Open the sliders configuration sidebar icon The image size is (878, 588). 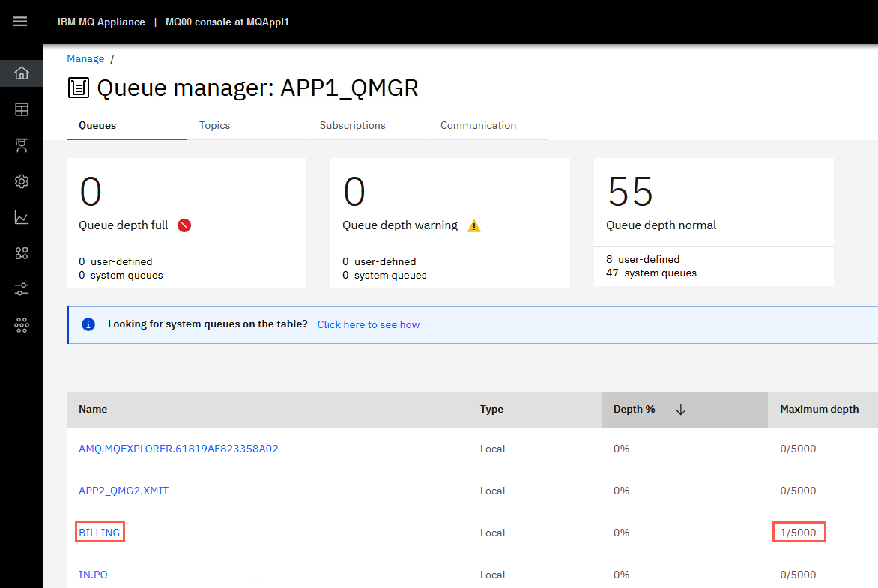click(21, 290)
